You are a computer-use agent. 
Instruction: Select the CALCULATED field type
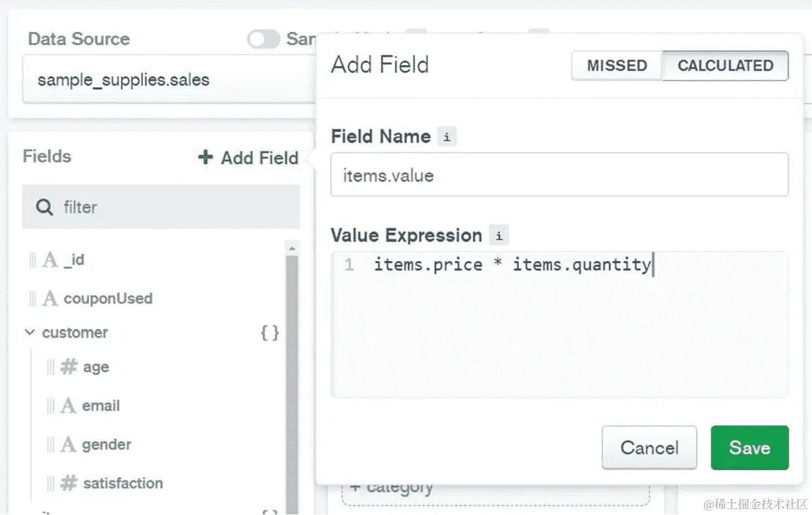click(x=725, y=66)
